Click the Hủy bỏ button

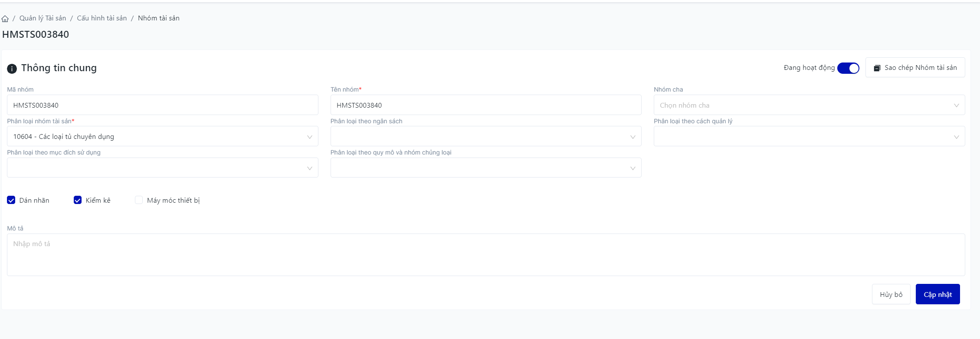(891, 294)
